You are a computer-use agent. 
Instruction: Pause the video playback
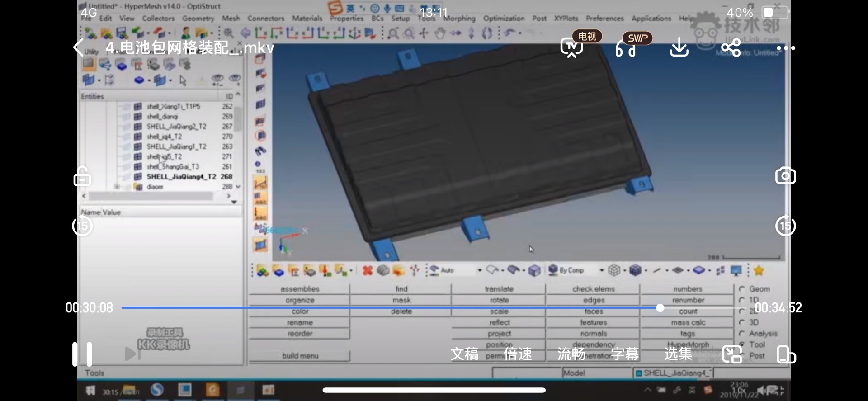click(82, 354)
